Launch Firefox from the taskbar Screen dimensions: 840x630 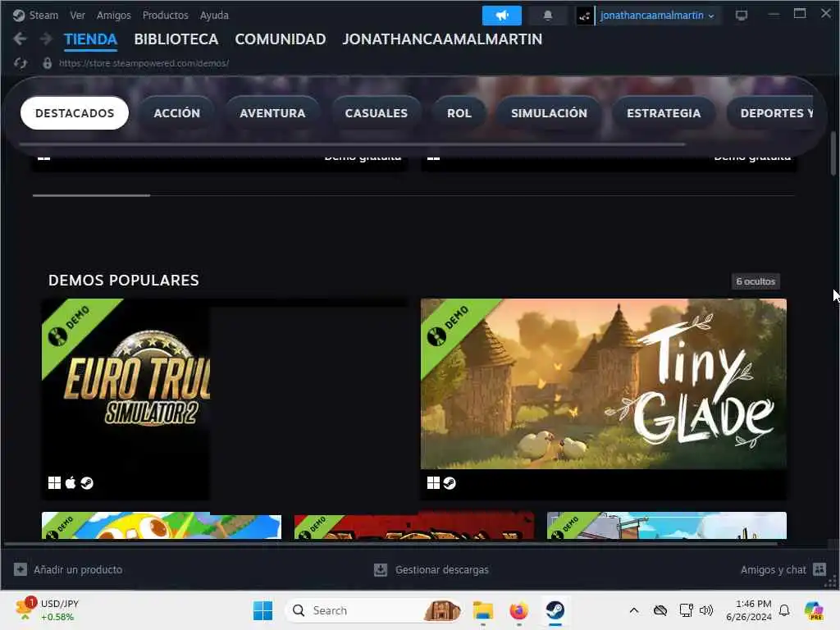(x=518, y=610)
